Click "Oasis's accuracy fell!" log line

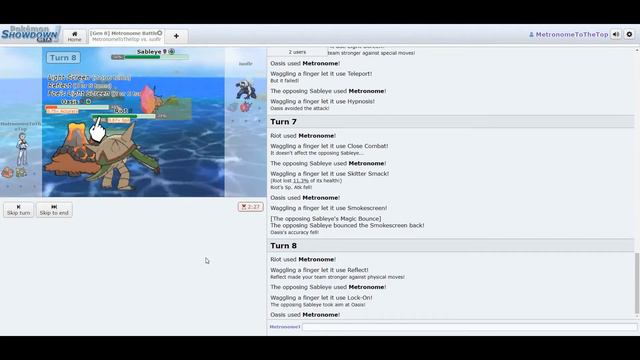[294, 233]
